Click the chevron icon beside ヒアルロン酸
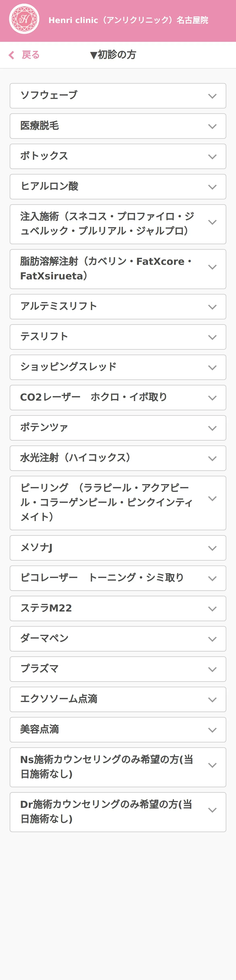236x980 pixels. click(x=212, y=187)
